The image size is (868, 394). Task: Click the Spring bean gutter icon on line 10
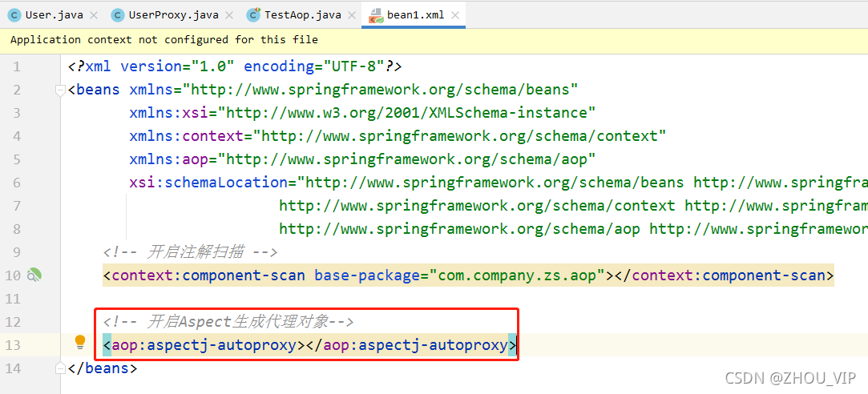click(35, 275)
